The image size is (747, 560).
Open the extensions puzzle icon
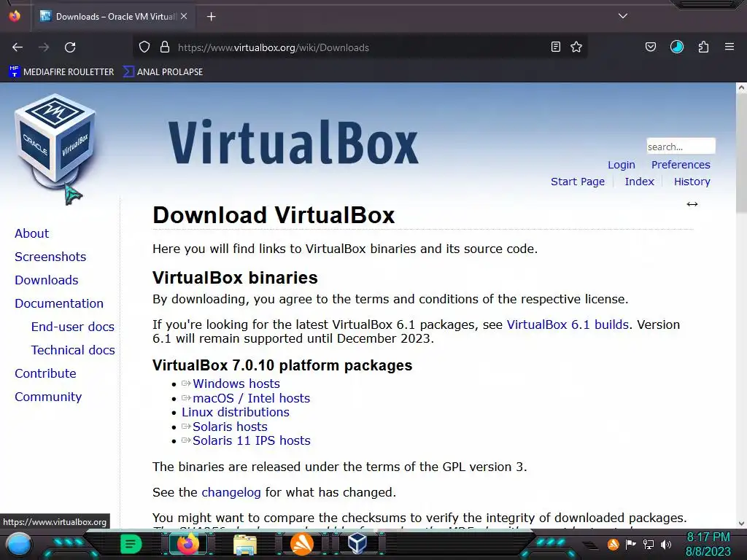(704, 47)
